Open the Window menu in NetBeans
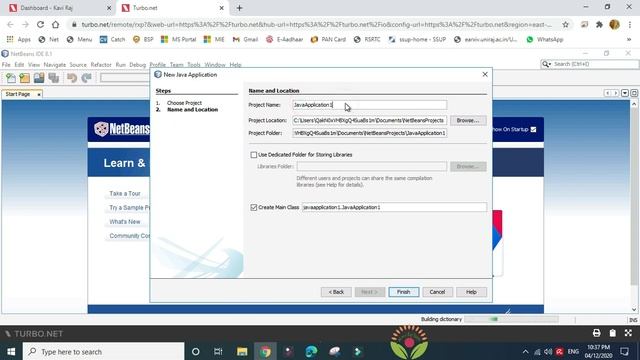The image size is (640, 360). pos(215,64)
